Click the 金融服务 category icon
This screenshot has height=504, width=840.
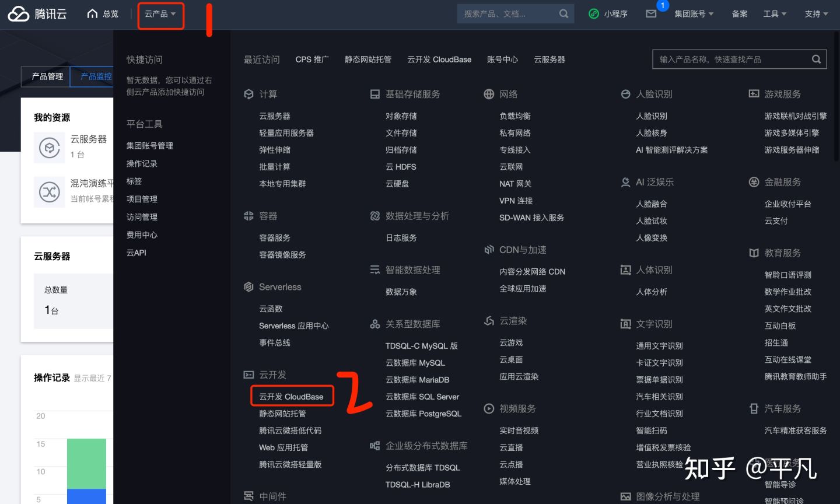coord(754,183)
